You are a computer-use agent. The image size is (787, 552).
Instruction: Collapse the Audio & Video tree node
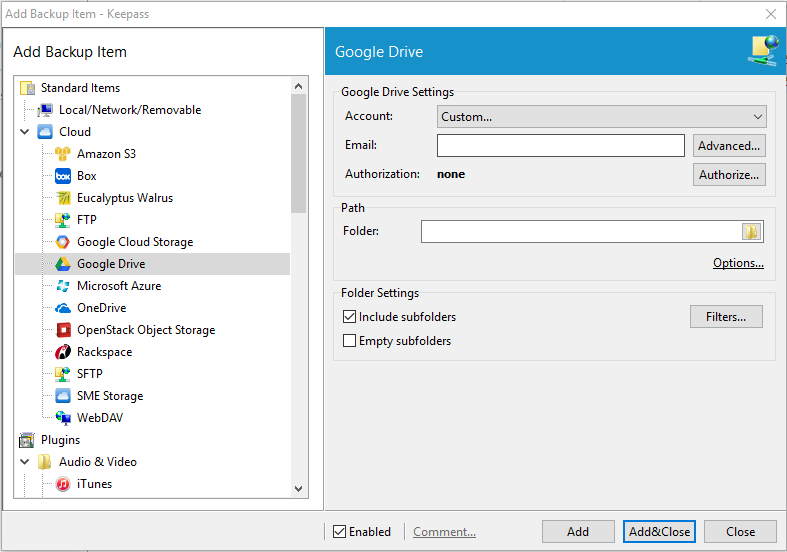click(x=25, y=462)
